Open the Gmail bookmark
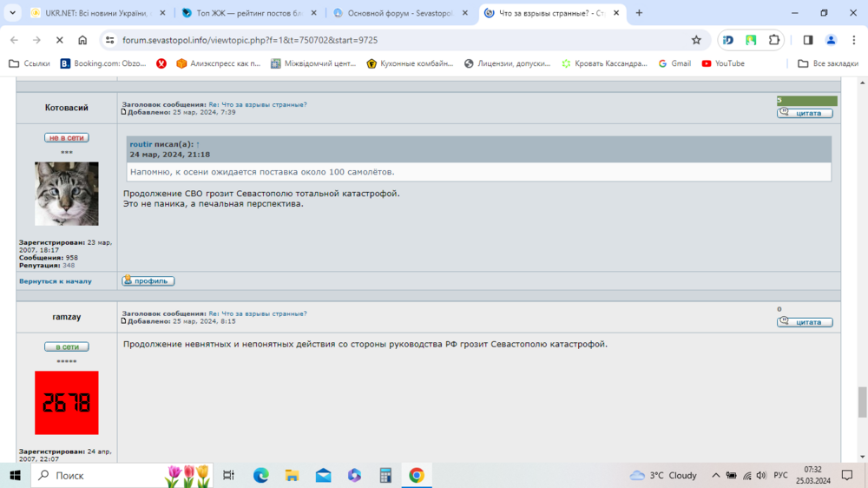This screenshot has width=868, height=488. click(x=674, y=63)
